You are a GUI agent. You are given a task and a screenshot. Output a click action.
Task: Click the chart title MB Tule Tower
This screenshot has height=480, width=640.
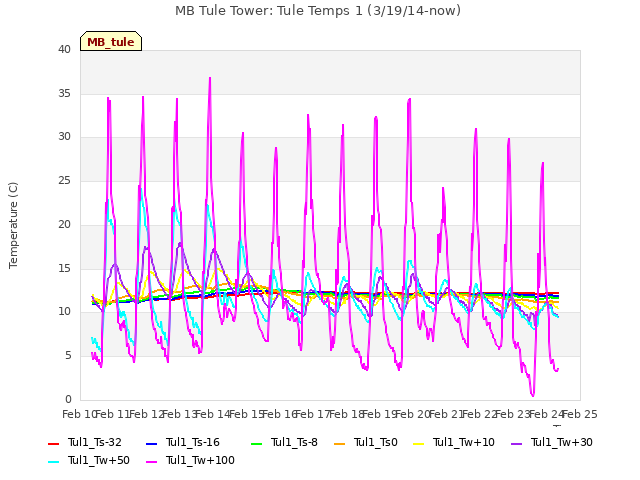pos(318,11)
